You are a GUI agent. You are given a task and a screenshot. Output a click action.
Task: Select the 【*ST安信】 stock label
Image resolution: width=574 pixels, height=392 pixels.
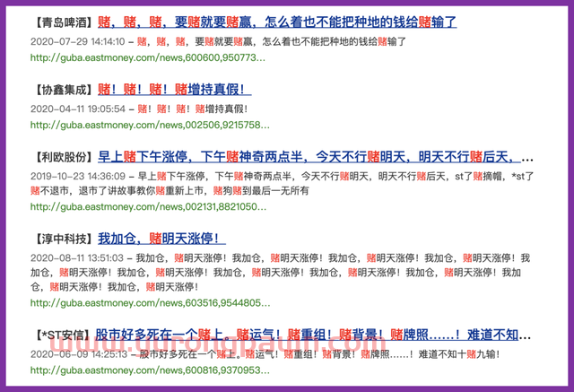(x=62, y=335)
